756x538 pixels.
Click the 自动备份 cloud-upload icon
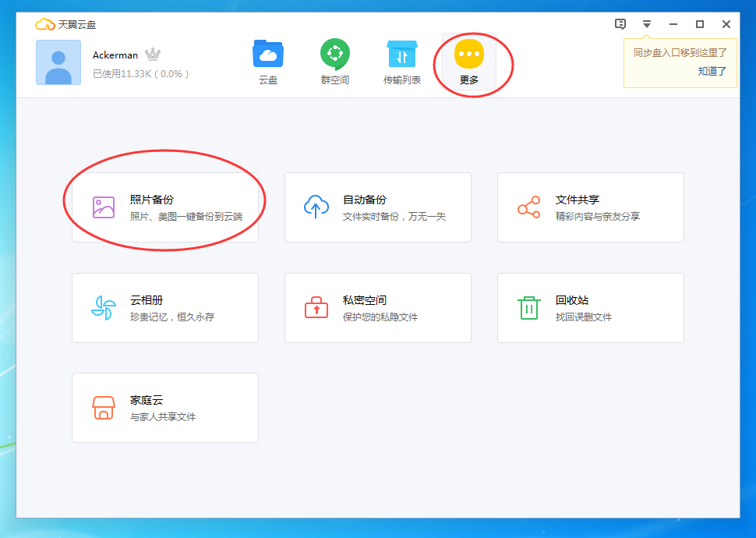315,206
